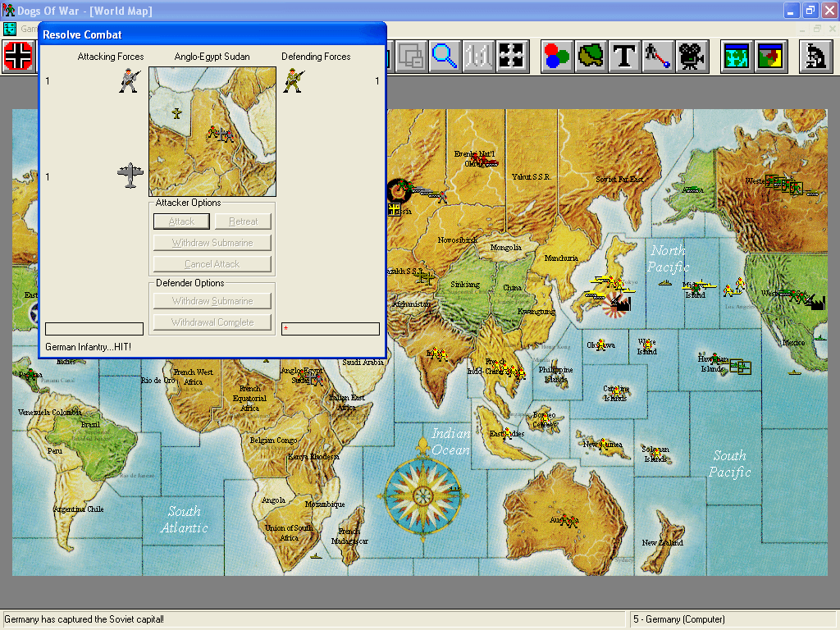Click the Peru label on the map
Image resolution: width=840 pixels, height=630 pixels.
(x=55, y=451)
